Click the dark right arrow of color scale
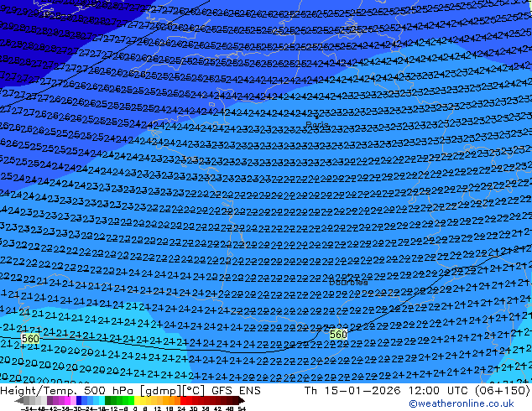The width and height of the screenshot is (532, 411). (242, 400)
